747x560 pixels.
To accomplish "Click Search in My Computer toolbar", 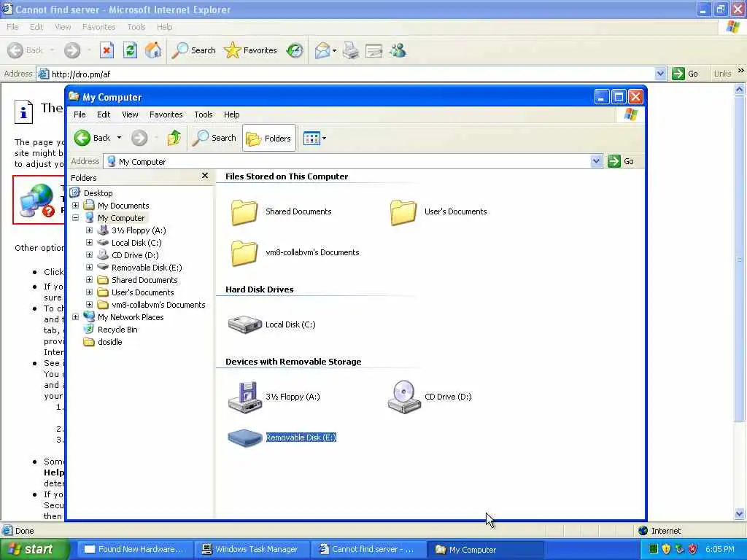I will tap(214, 138).
